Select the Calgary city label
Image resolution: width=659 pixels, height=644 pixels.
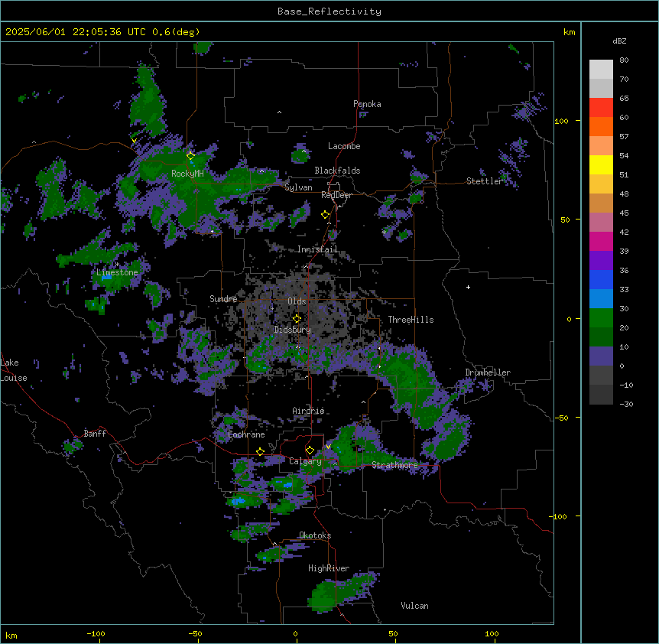305,461
